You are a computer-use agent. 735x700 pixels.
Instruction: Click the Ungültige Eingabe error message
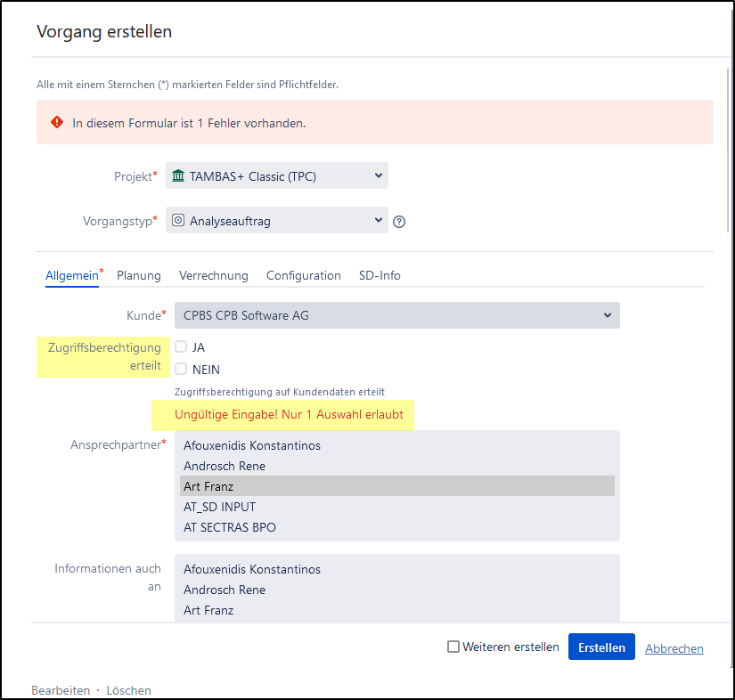pos(289,415)
